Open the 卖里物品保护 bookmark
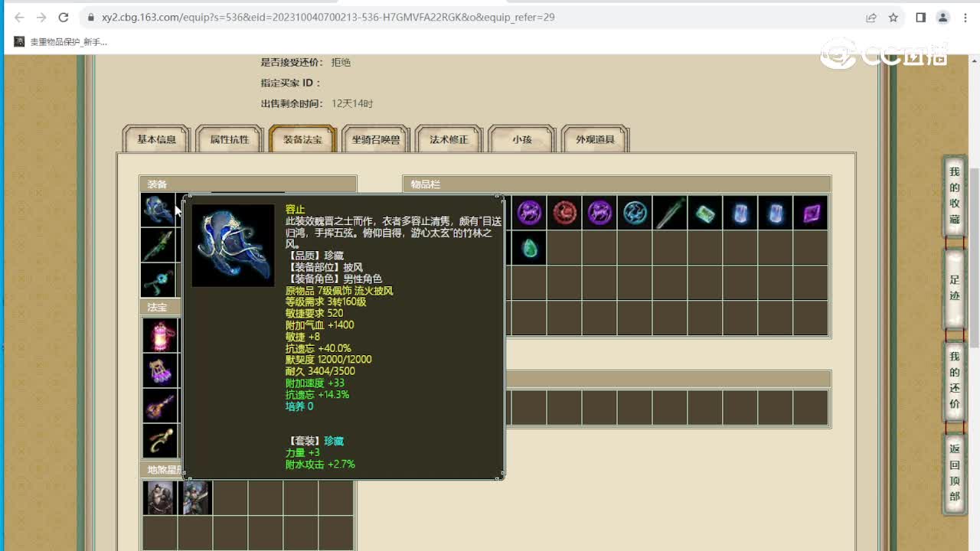The height and width of the screenshot is (551, 980). [61, 42]
